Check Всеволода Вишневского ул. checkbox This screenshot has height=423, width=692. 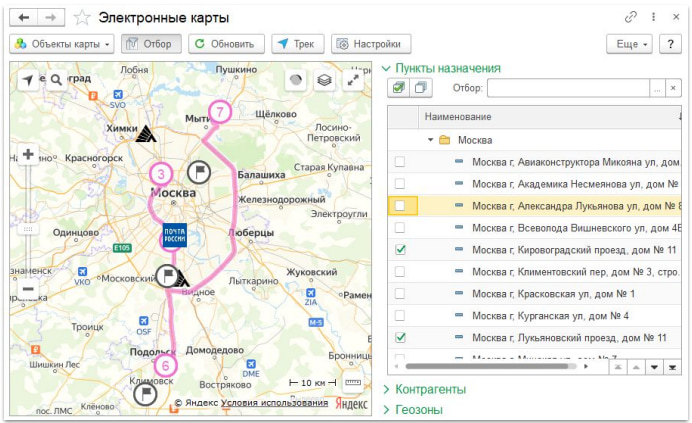pos(400,228)
